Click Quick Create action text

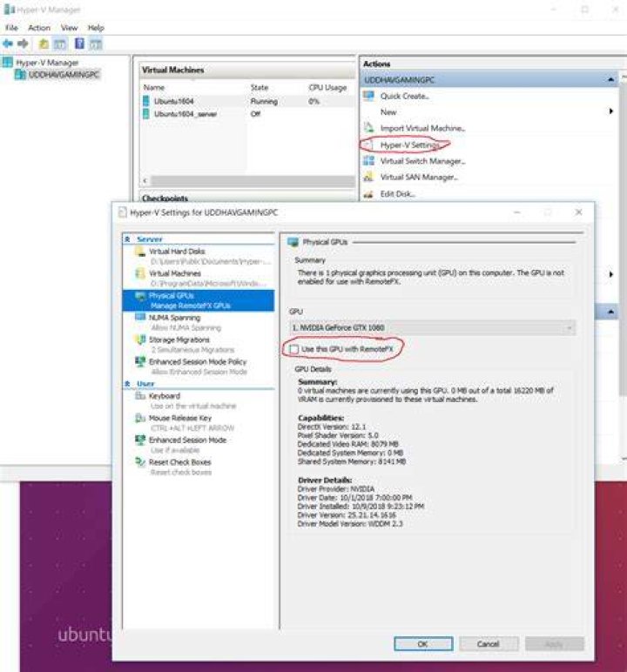(x=404, y=96)
